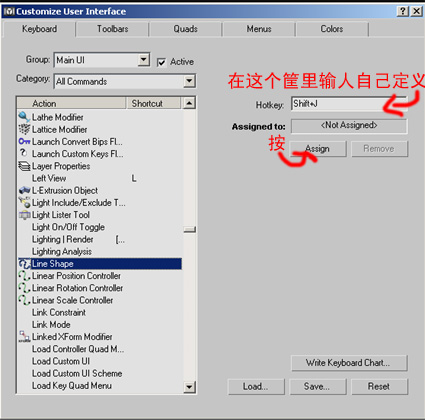Viewport: 425px width, 420px height.
Task: Expand the Category All Commands dropdown
Action: pyautogui.click(x=189, y=81)
